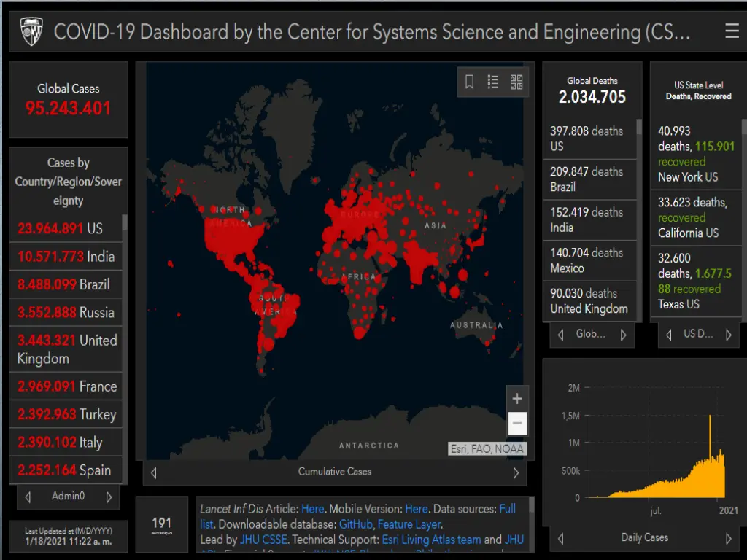
Task: Open the map bookmarks icon
Action: (469, 82)
